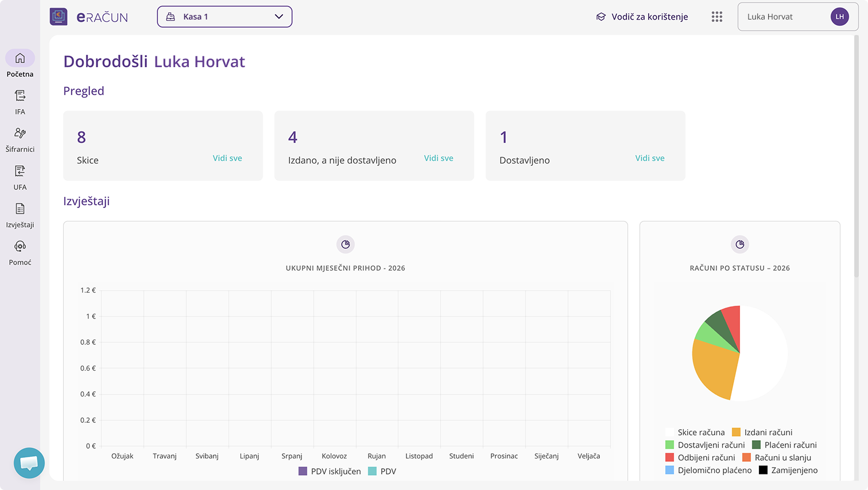Viewport: 868px width, 490px height.
Task: Open Pomoć support in sidebar
Action: 20,247
